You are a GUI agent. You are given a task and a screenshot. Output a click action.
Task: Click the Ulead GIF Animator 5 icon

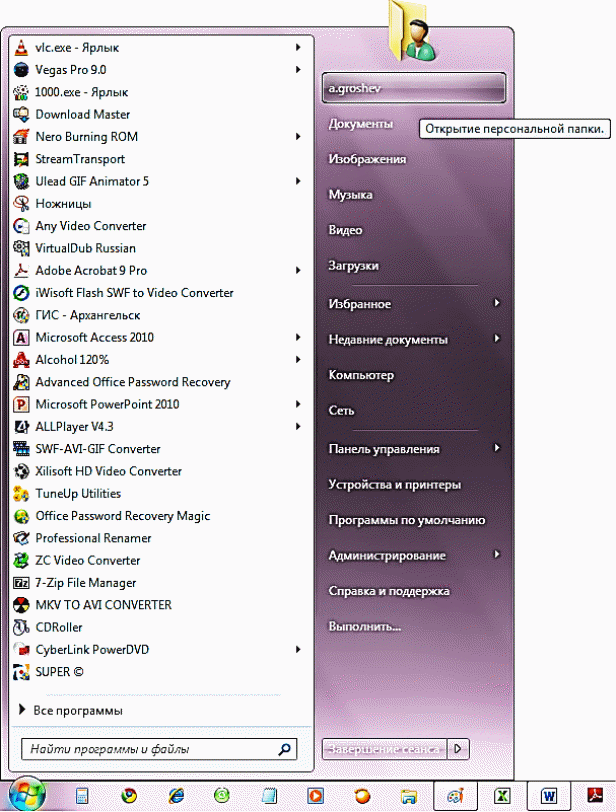[x=21, y=181]
